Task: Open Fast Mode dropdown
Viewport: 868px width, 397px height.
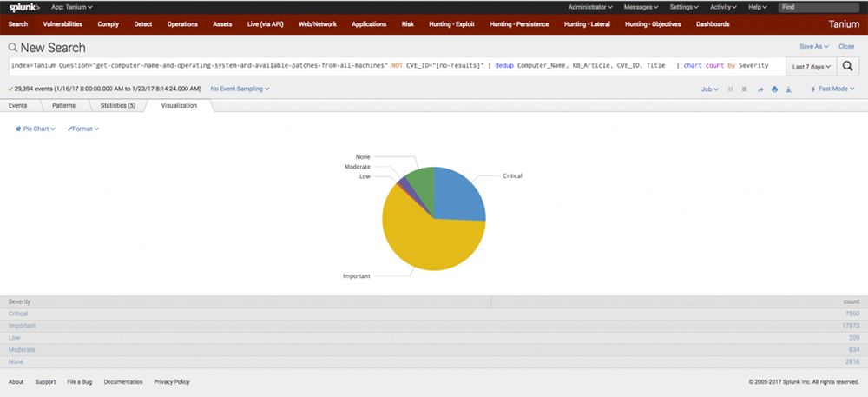Action: coord(832,89)
